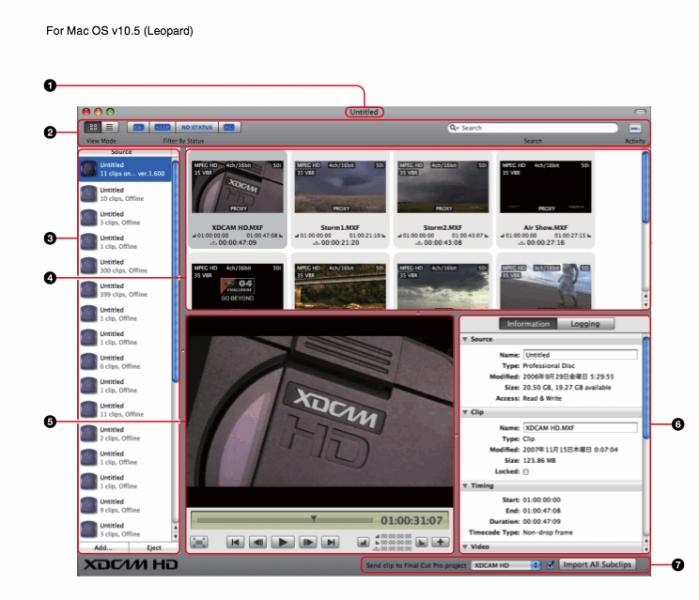The image size is (699, 600).
Task: Toggle the Locked checkbox
Action: point(526,472)
